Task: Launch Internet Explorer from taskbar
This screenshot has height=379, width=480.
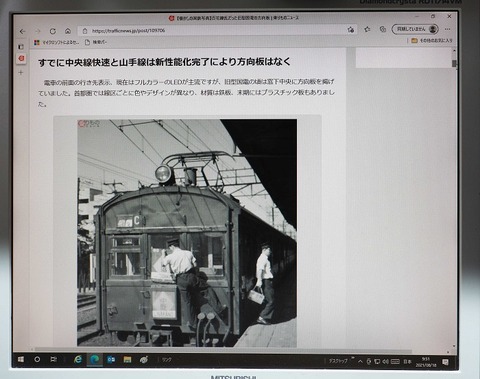Action: [78, 359]
